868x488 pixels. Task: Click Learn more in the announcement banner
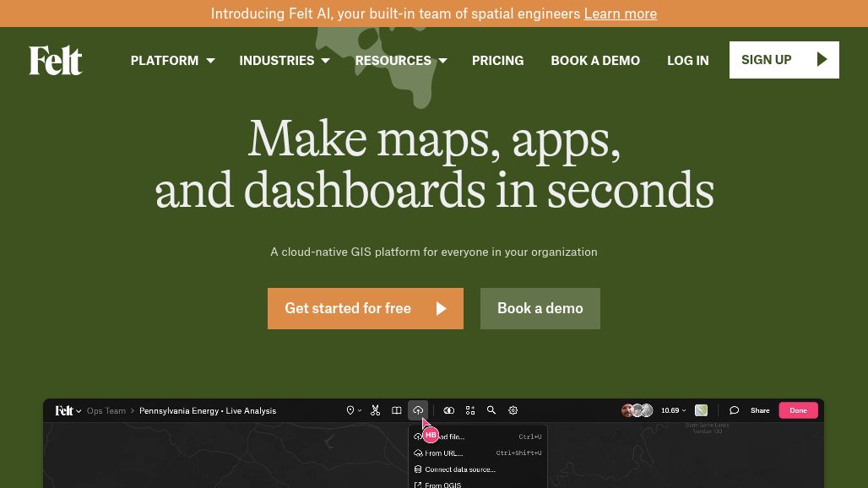620,14
